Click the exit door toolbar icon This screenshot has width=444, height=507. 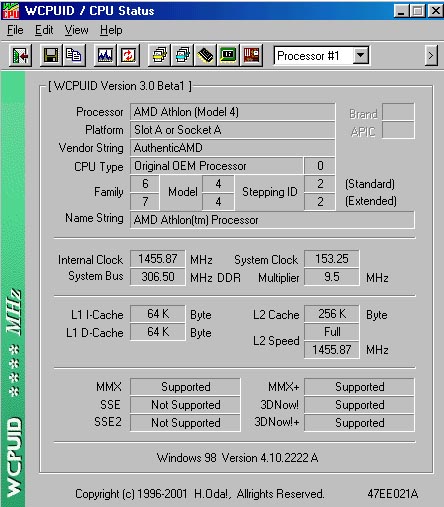coord(21,55)
